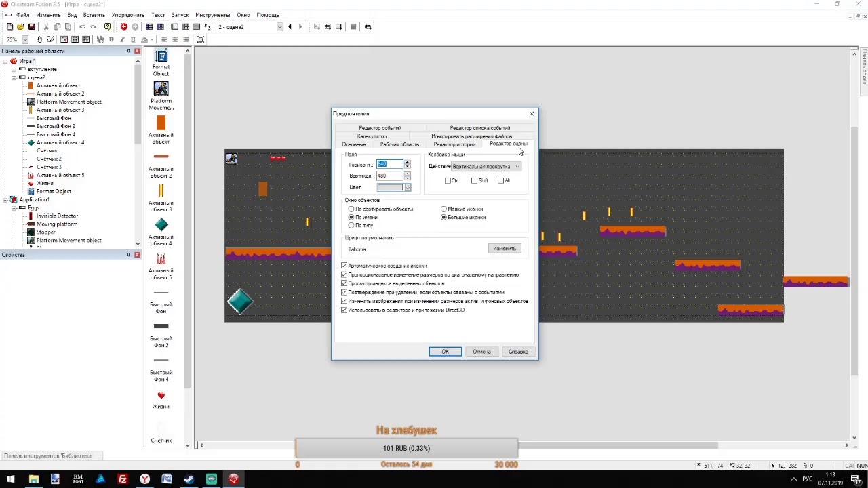Open the Инструменты menu

(x=212, y=15)
